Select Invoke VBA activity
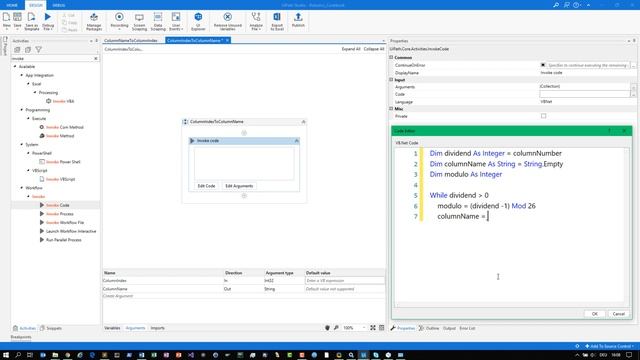This screenshot has width=640, height=360. 60,101
